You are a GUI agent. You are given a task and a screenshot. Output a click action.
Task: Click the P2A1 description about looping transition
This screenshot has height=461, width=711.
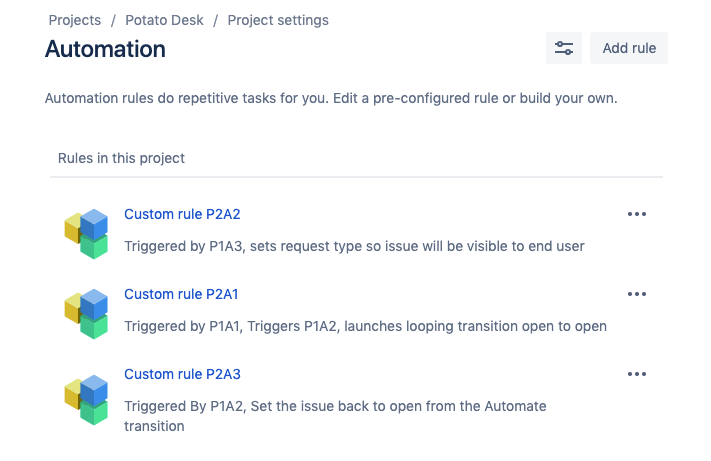(x=365, y=326)
